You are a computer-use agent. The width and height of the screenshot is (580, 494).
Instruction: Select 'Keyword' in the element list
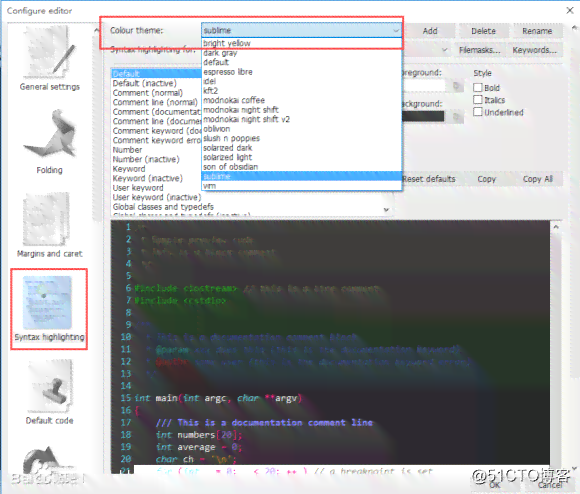pyautogui.click(x=129, y=169)
